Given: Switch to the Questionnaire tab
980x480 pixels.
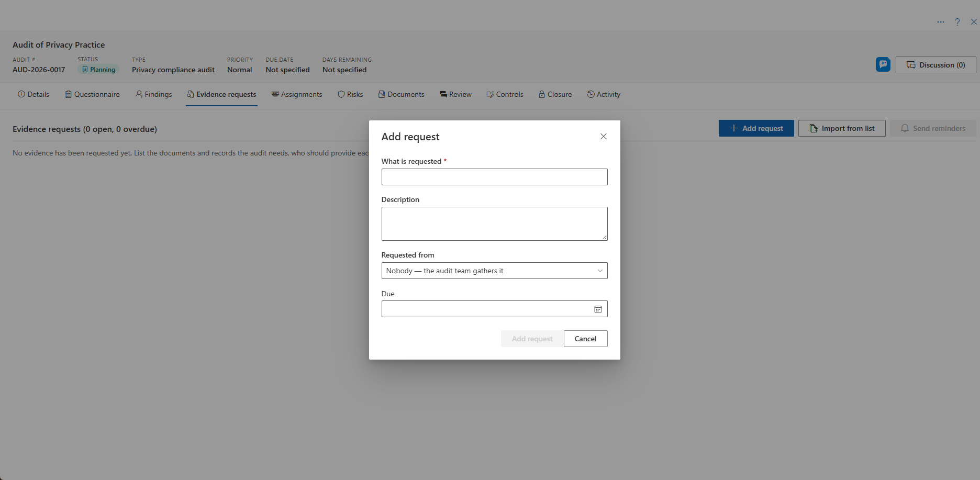Looking at the screenshot, I should [x=92, y=94].
